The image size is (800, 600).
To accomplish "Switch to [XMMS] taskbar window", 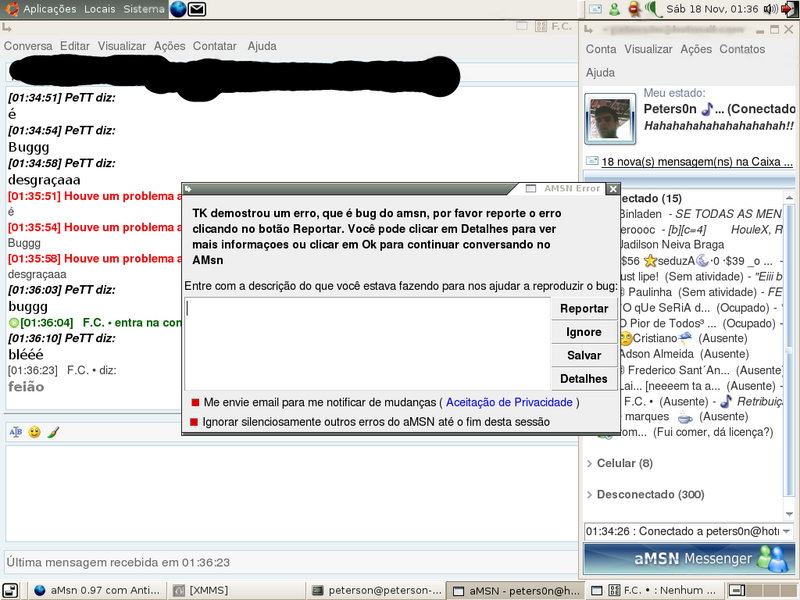I will [237, 590].
